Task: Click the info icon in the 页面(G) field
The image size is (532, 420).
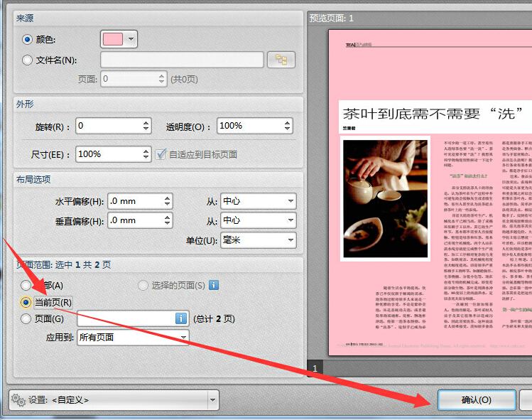Action: pos(181,318)
